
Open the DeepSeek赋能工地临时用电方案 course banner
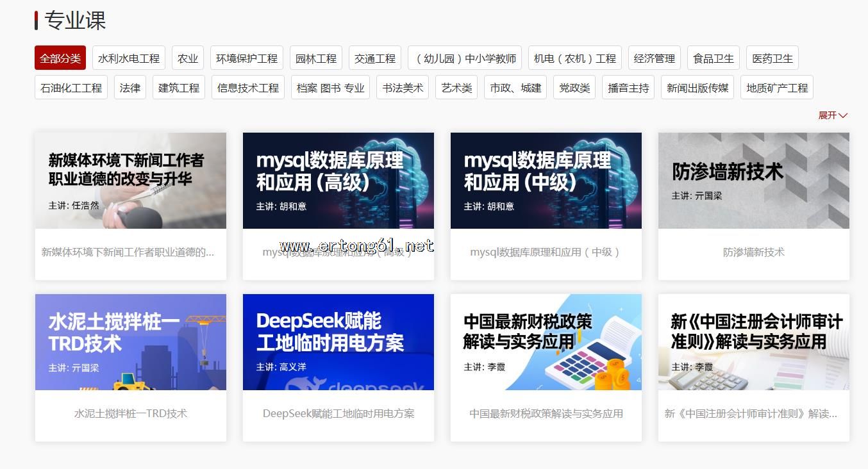(x=338, y=342)
